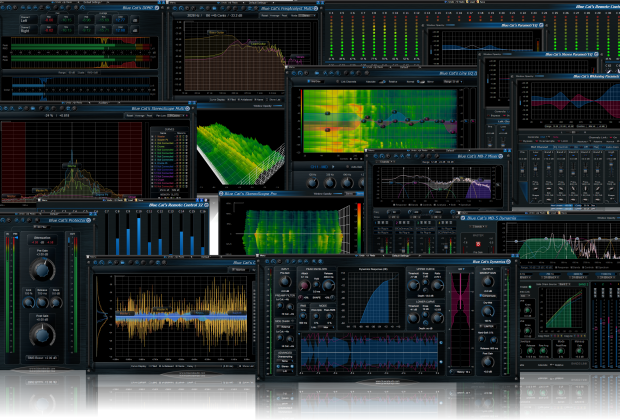Click the Blue Cat's Protector round logo icon
The image size is (620, 420).
click(89, 220)
